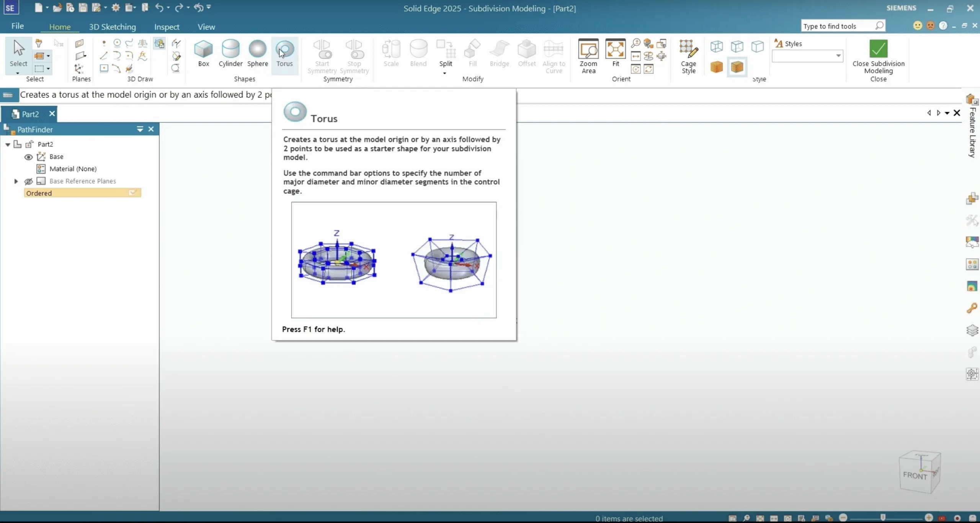The height and width of the screenshot is (523, 980).
Task: Show the hidden Base Reference Planes
Action: (28, 181)
